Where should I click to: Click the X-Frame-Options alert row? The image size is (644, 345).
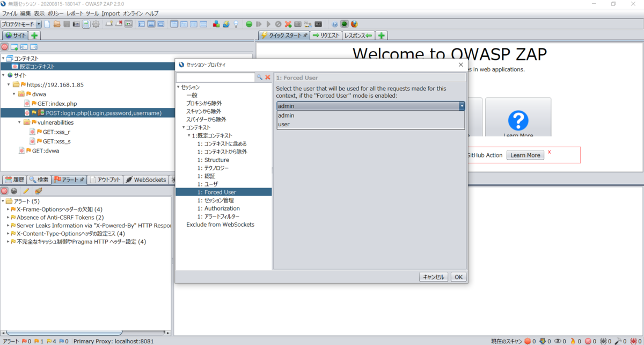[x=59, y=210]
